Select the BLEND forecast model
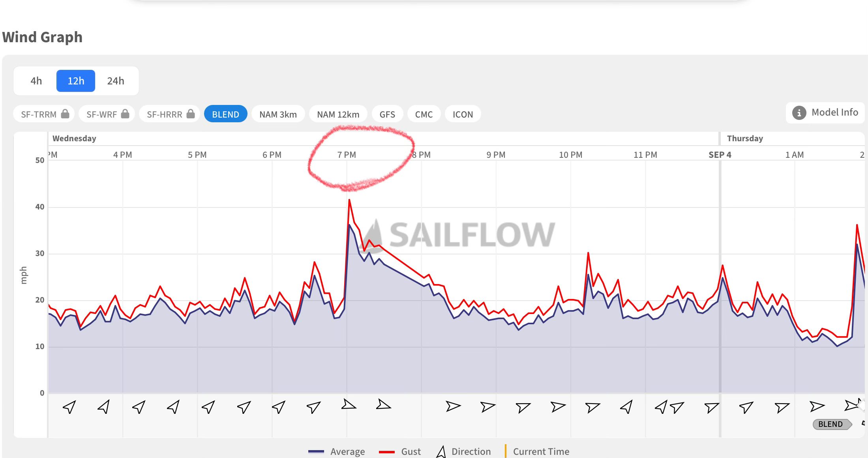The width and height of the screenshot is (868, 458). pos(225,114)
